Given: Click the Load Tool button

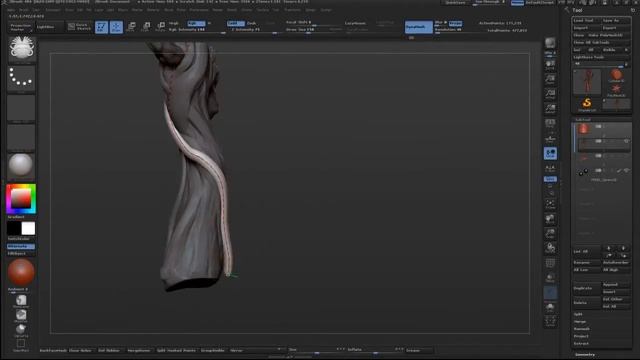Looking at the screenshot, I should pyautogui.click(x=586, y=20).
